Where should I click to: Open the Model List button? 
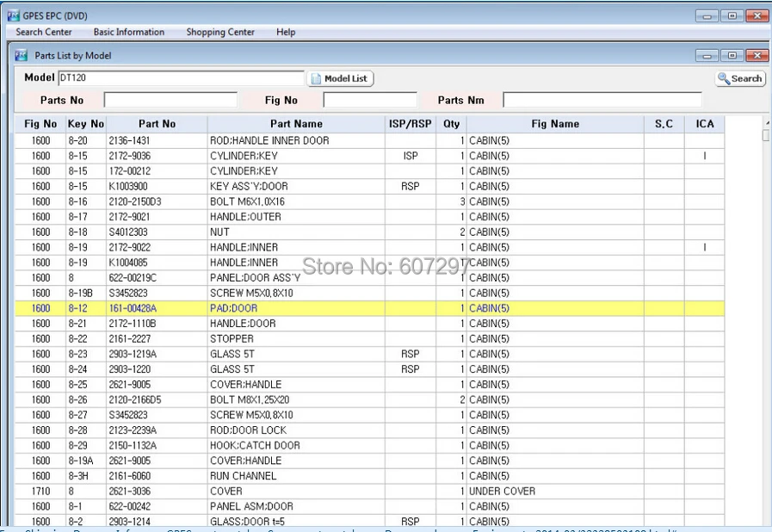point(341,78)
